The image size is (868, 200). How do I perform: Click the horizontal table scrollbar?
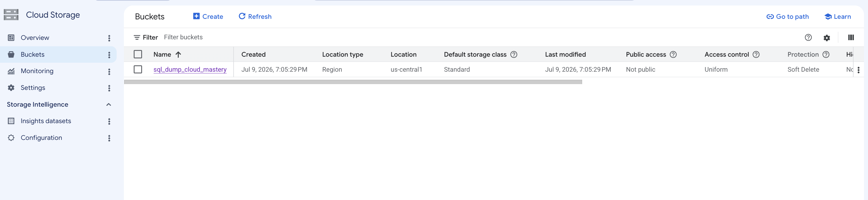[x=353, y=82]
